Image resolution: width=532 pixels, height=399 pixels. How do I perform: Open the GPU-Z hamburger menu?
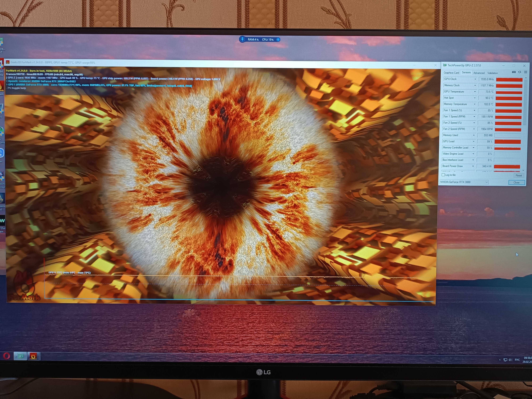(525, 72)
